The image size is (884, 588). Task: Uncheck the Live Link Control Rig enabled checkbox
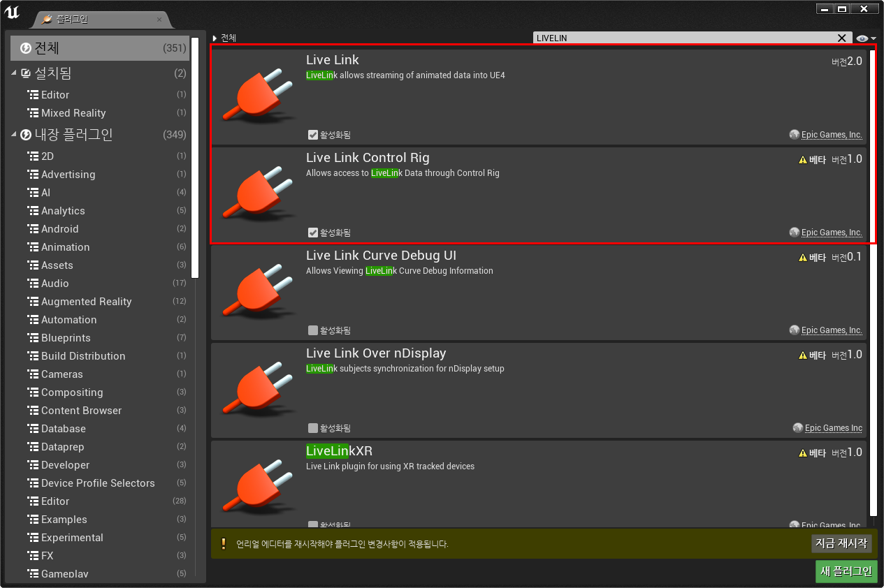point(313,233)
